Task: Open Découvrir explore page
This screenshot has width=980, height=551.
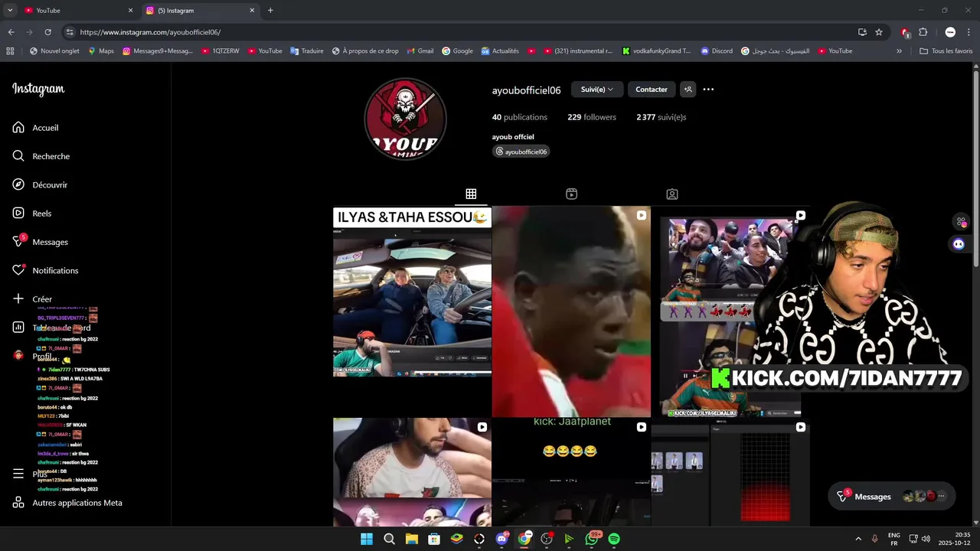Action: [40, 185]
